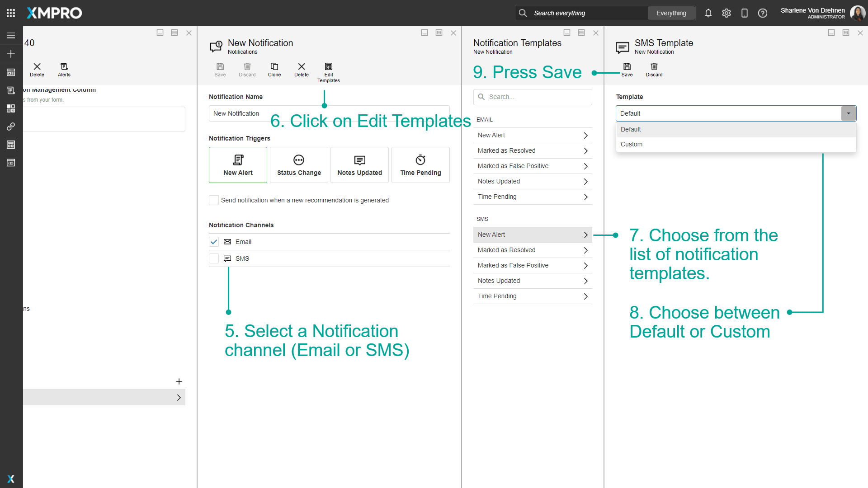The height and width of the screenshot is (488, 868).
Task: Expand SMS Marked as Resolved template
Action: tap(532, 250)
